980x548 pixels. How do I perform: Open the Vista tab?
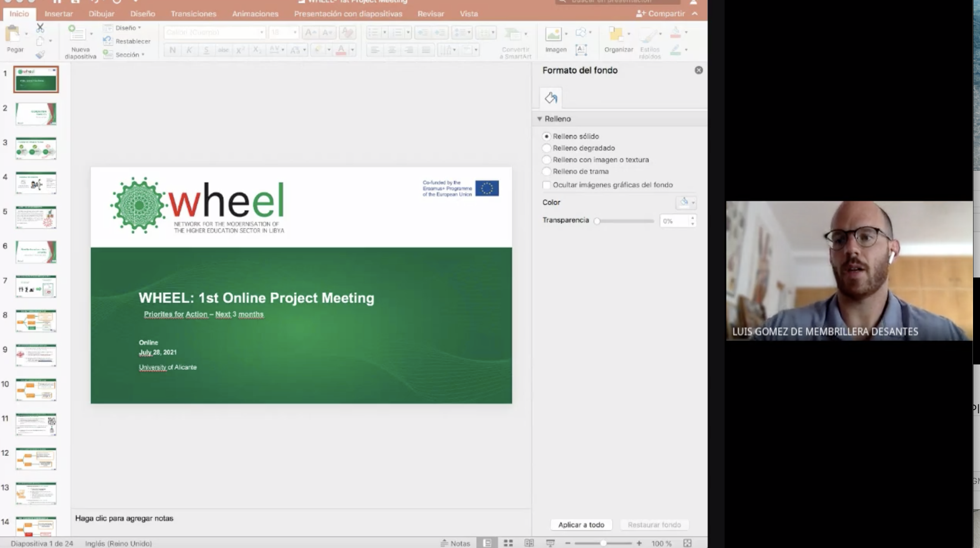tap(469, 14)
